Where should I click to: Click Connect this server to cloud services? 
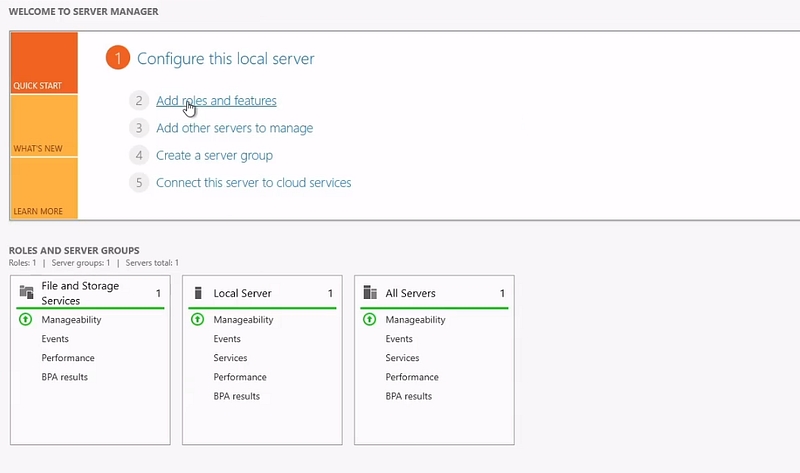pos(253,182)
